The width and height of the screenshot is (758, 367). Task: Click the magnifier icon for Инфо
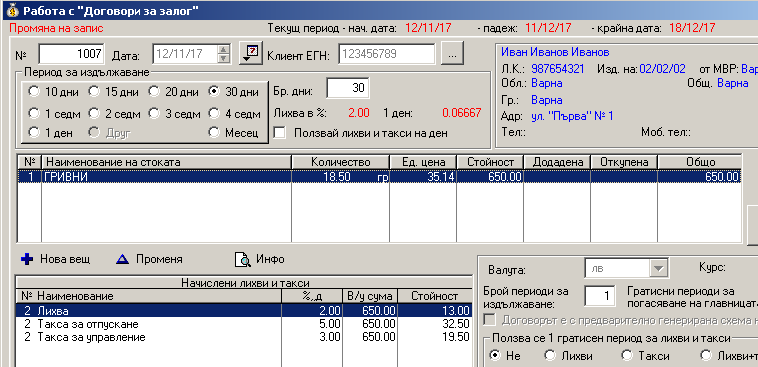coord(243,260)
